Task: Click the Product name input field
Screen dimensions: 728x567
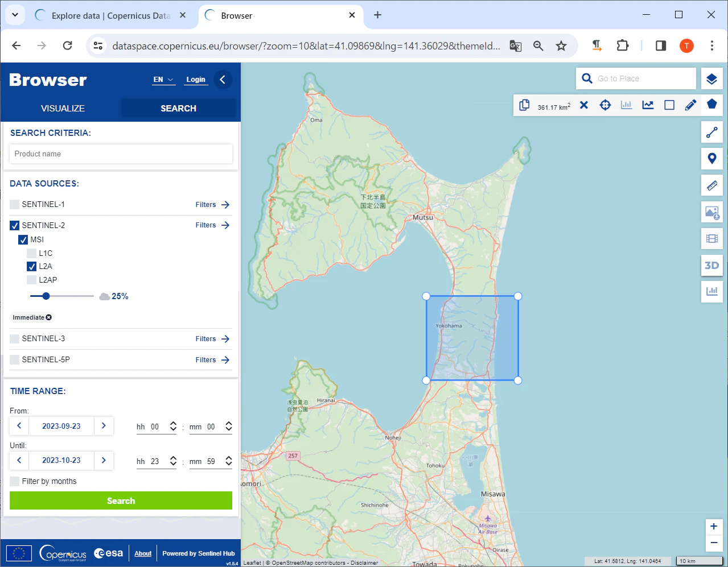Action: tap(121, 154)
